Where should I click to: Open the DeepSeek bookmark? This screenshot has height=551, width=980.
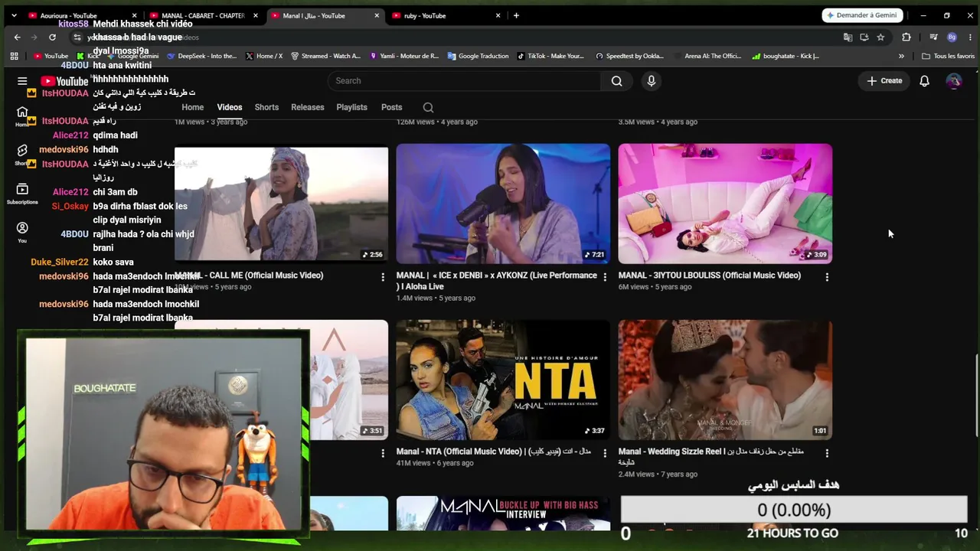(x=202, y=56)
